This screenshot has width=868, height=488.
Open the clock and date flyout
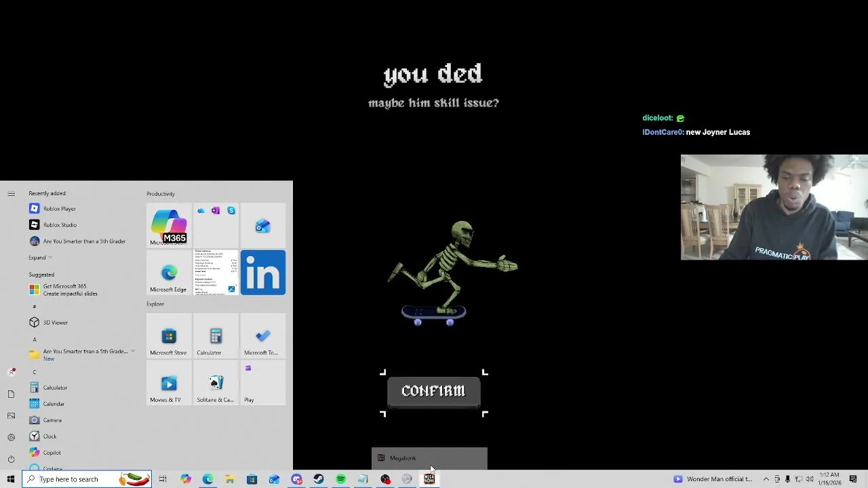pos(829,479)
